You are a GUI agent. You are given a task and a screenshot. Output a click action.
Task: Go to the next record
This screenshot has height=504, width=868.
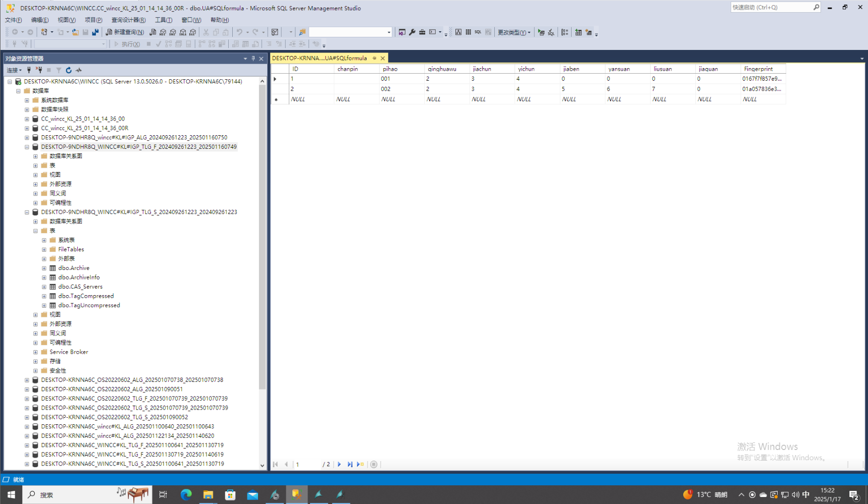click(339, 464)
